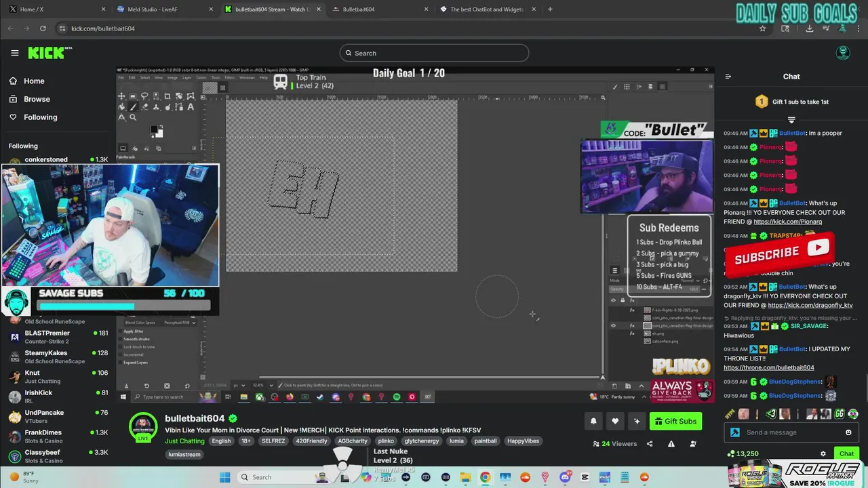Select the Rectangle Select tool in GIMP

click(133, 96)
